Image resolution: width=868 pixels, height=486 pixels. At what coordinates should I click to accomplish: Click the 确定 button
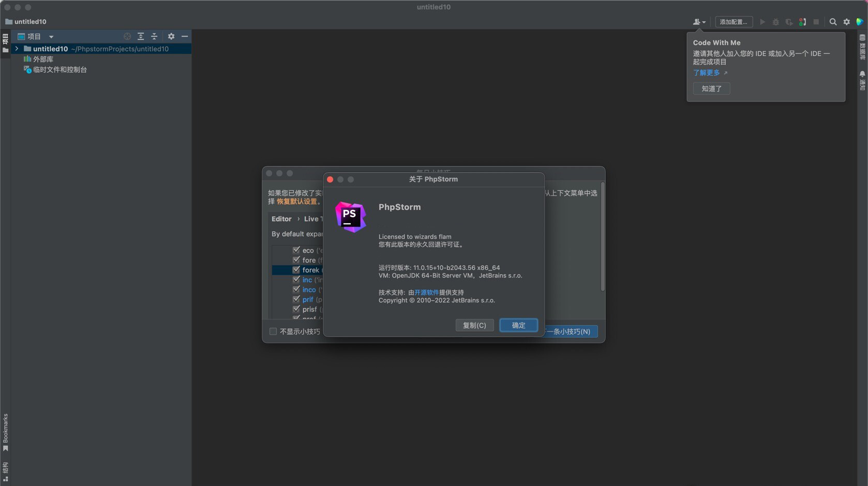point(518,325)
